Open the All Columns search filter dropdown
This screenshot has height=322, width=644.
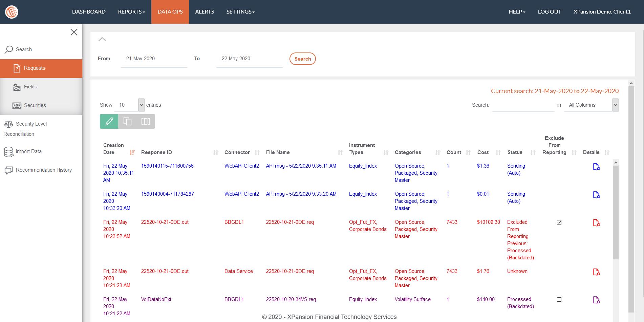point(591,105)
